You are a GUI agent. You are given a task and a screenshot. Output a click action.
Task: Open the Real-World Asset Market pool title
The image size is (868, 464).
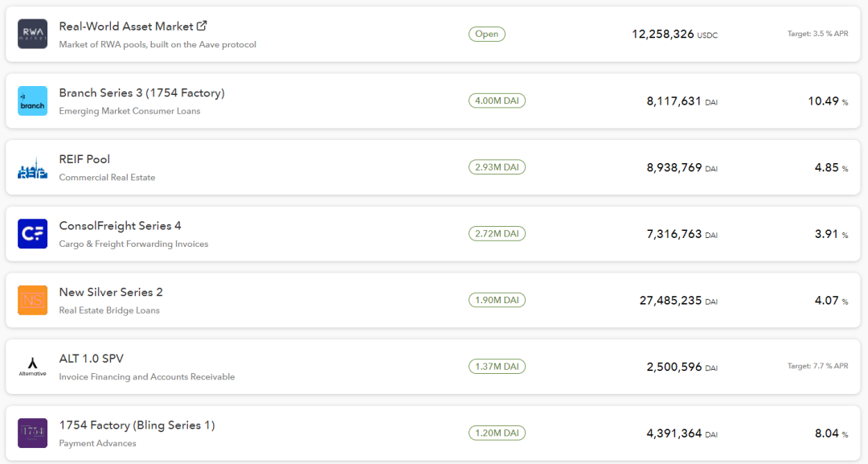[126, 27]
